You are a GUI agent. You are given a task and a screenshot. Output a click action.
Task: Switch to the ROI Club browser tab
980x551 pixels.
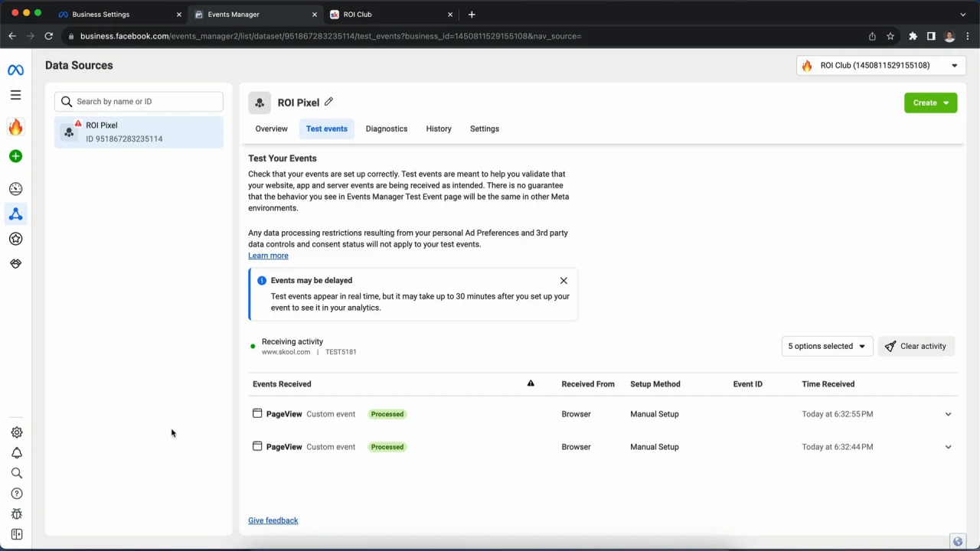click(390, 15)
